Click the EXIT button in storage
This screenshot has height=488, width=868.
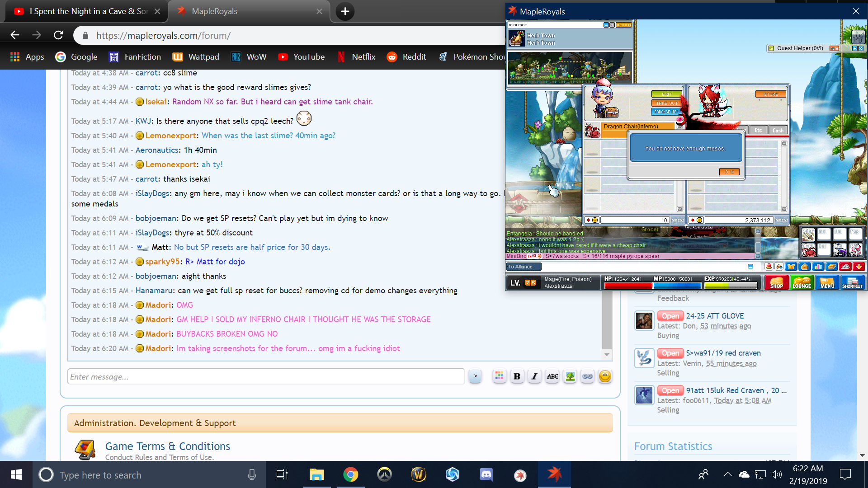[x=666, y=94]
